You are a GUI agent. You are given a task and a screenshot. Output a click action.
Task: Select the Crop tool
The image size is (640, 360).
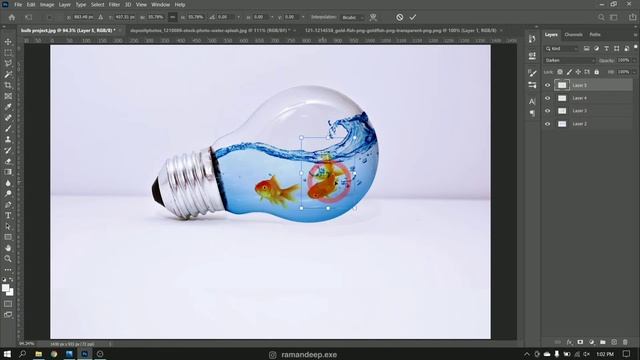[8, 85]
